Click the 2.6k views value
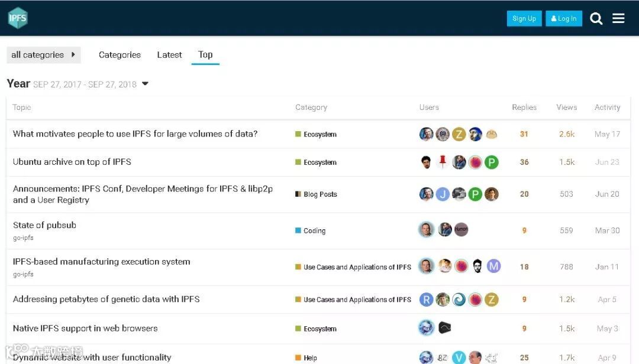 [567, 134]
